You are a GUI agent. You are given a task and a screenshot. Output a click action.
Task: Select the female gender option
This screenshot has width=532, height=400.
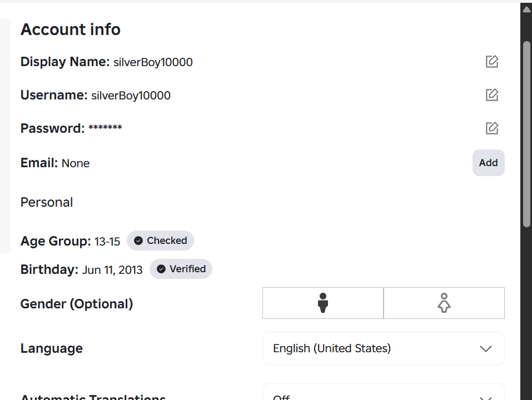(x=444, y=303)
